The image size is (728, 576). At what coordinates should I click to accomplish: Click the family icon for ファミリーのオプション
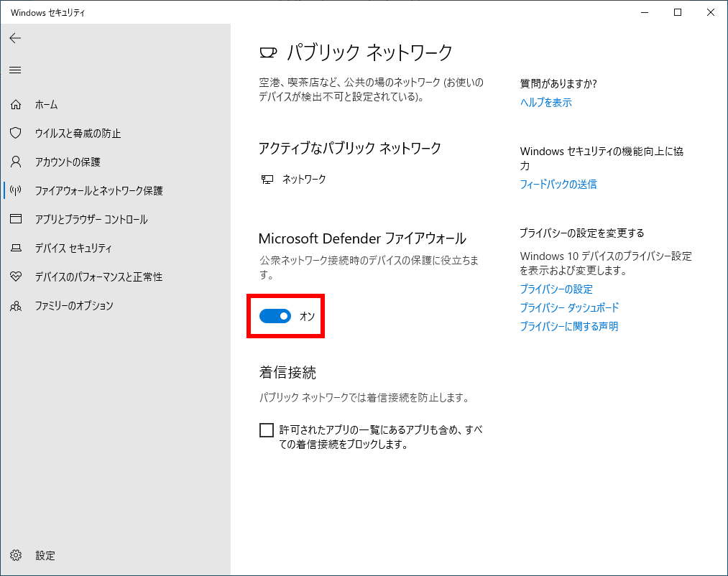pos(16,306)
